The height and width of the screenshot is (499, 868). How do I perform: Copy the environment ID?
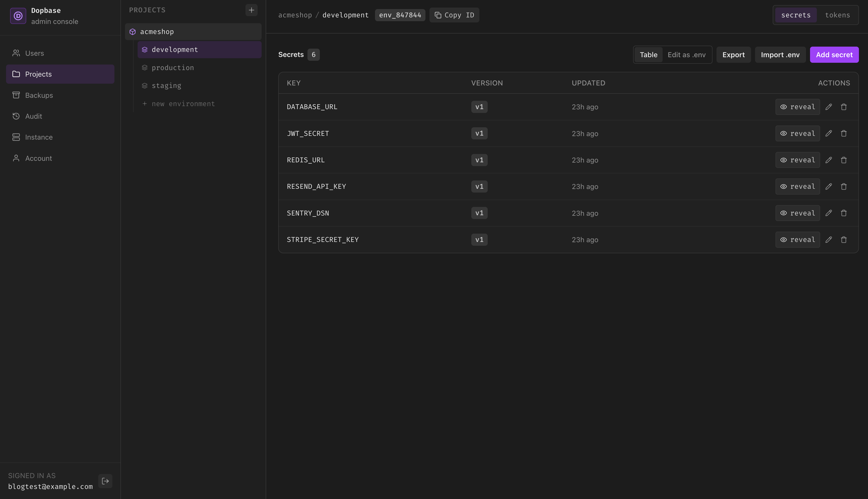[454, 15]
